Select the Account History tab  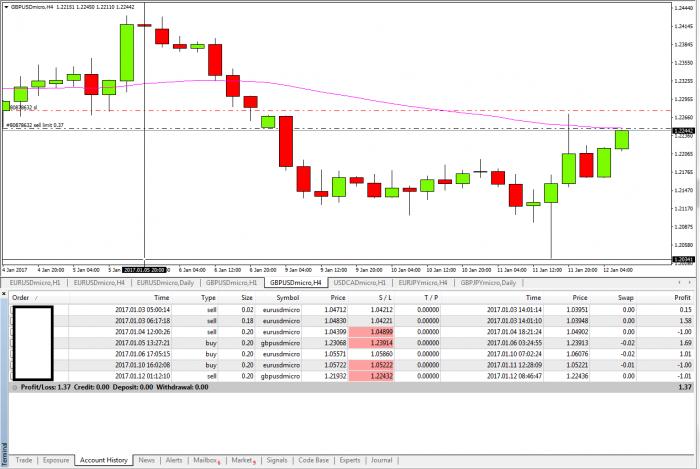[x=104, y=460]
